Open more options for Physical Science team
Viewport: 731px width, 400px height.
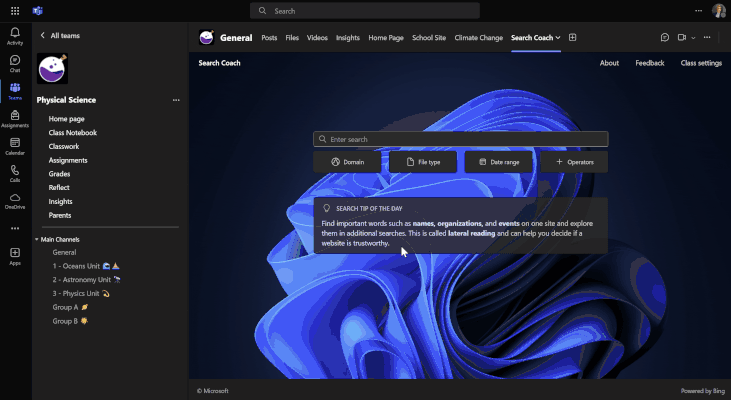(x=176, y=100)
